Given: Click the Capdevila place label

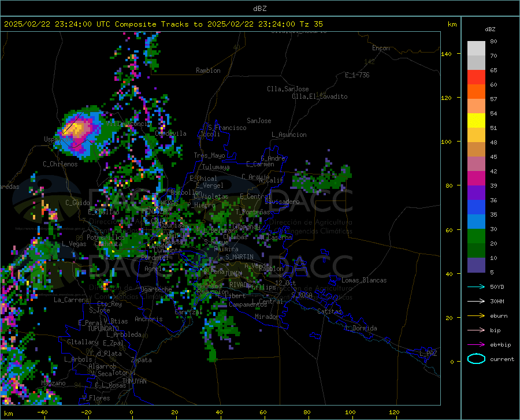Looking at the screenshot, I should tap(170, 133).
